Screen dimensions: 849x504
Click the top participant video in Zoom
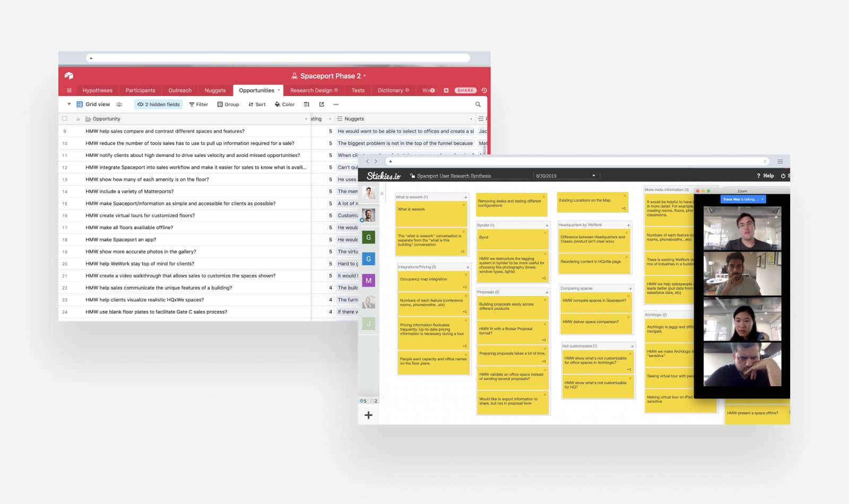point(742,228)
